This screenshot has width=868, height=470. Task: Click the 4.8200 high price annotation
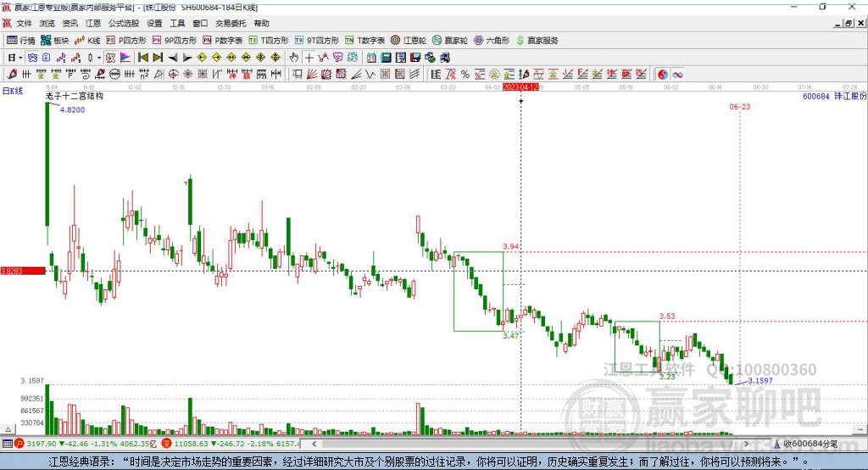(x=72, y=109)
